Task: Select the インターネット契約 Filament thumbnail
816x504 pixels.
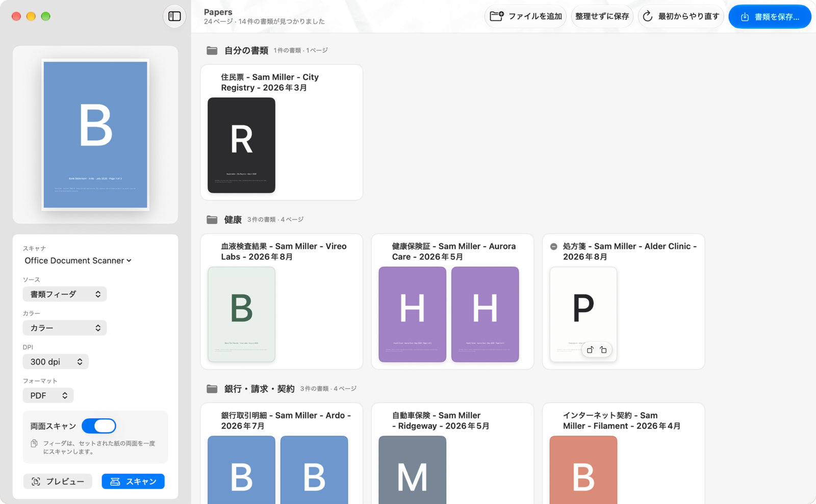Action: coord(583,470)
